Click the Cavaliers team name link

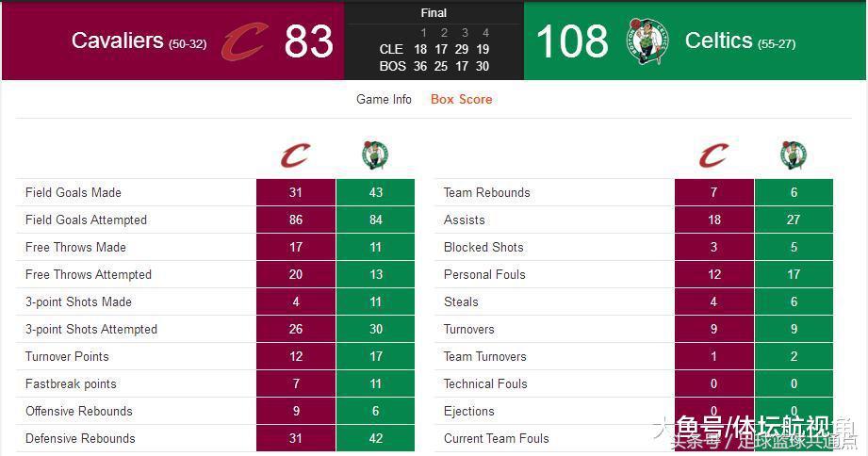(118, 41)
